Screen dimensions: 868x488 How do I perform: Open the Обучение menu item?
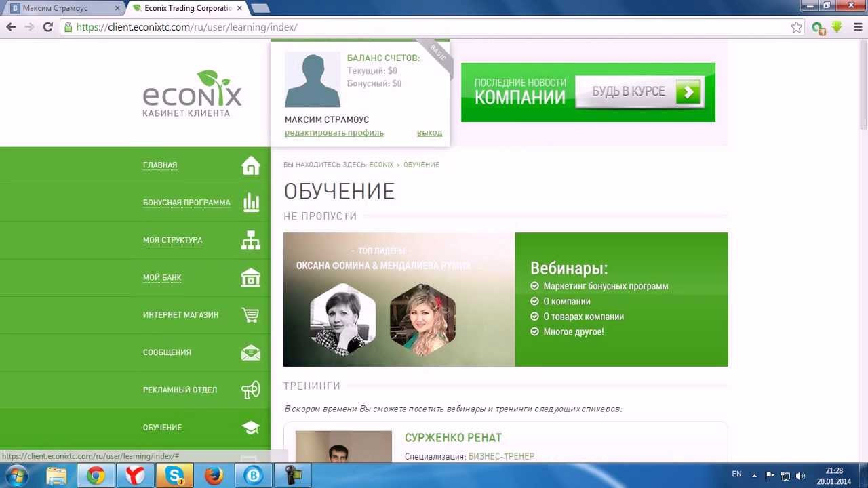coord(162,428)
